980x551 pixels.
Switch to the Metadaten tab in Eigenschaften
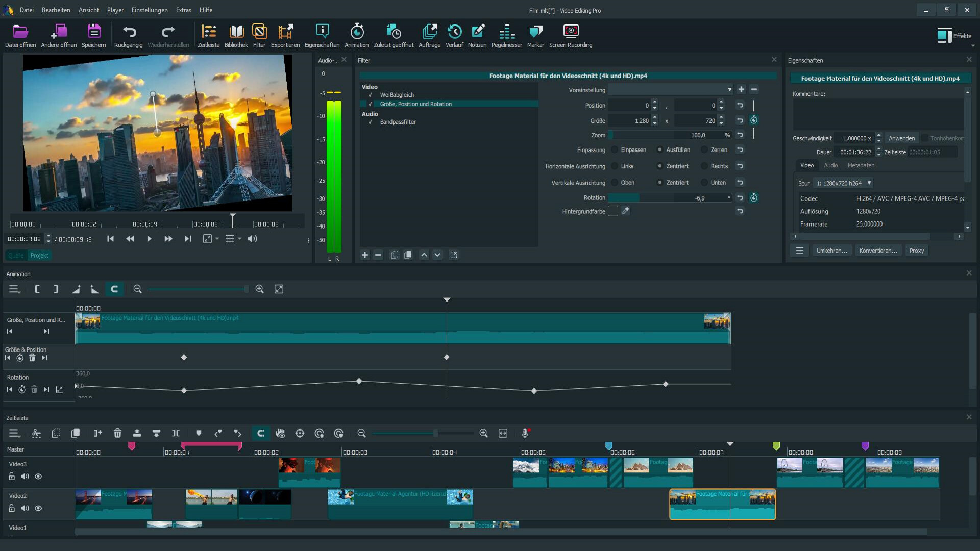(x=861, y=165)
